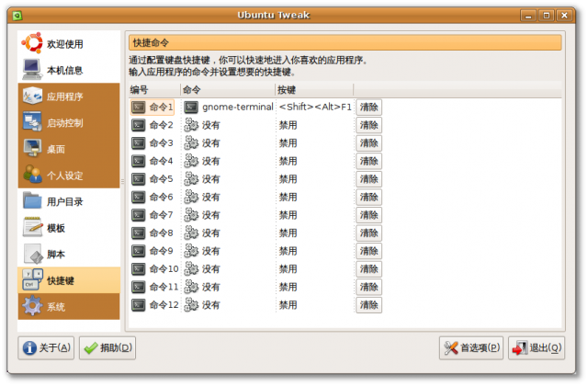Click 禁用 key cell in 命令6 row

click(x=288, y=197)
